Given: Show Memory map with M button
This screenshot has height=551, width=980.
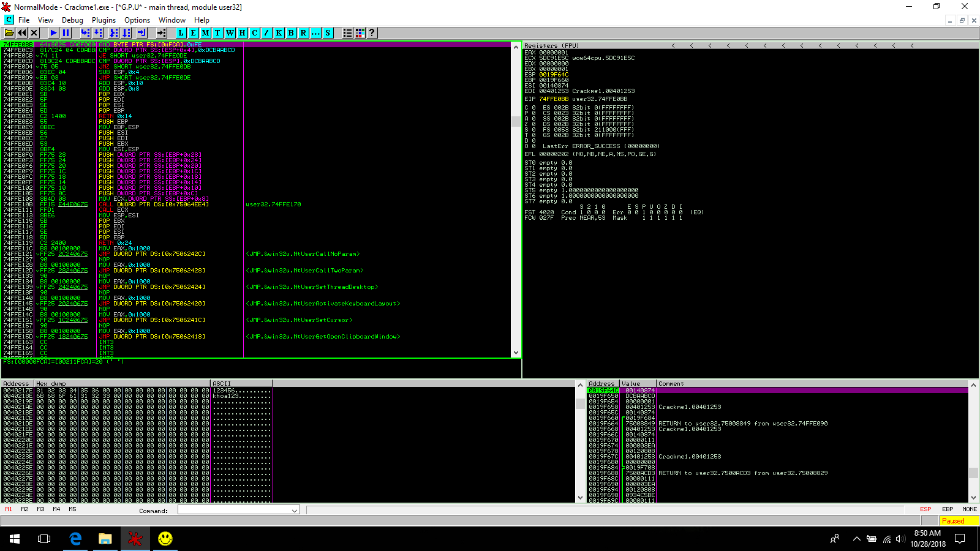Looking at the screenshot, I should 206,33.
